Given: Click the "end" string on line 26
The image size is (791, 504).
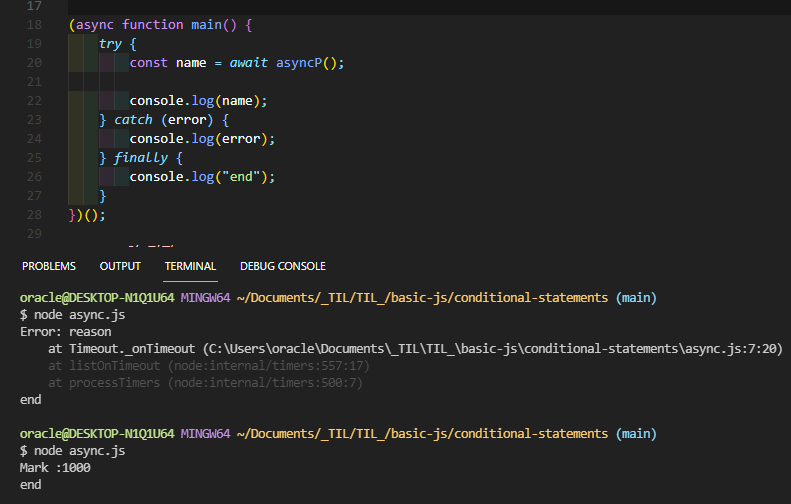Looking at the screenshot, I should click(x=241, y=177).
